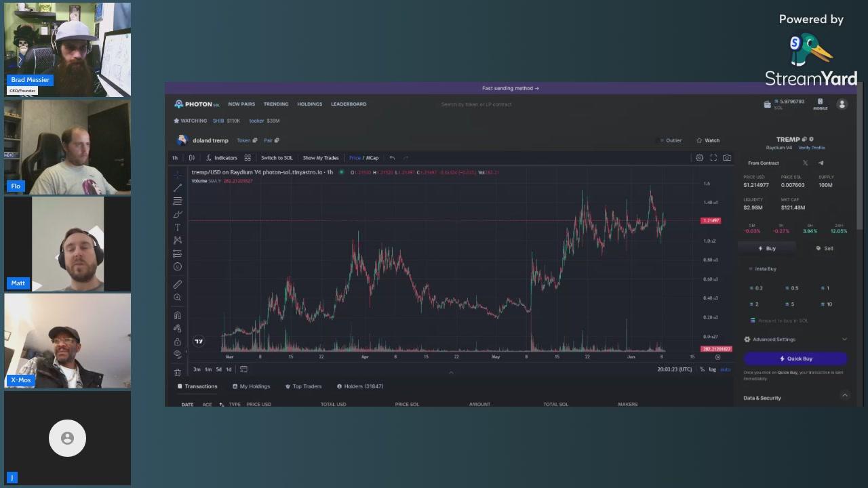Toggle auto price scale
Viewport: 868px width, 488px height.
(725, 369)
